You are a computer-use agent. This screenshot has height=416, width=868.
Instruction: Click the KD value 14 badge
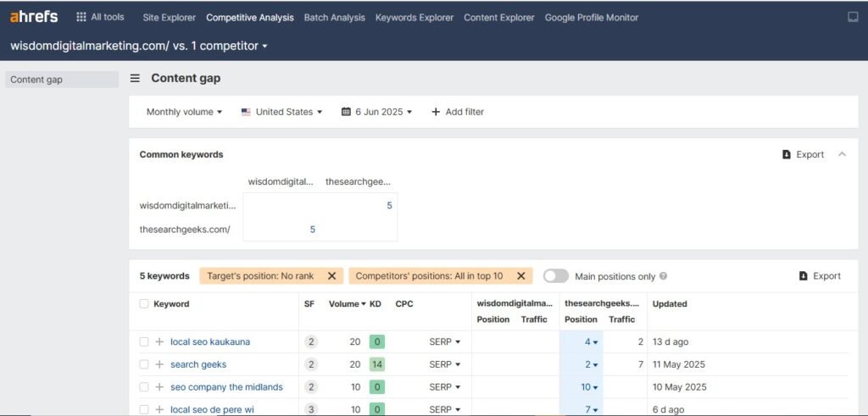point(377,364)
